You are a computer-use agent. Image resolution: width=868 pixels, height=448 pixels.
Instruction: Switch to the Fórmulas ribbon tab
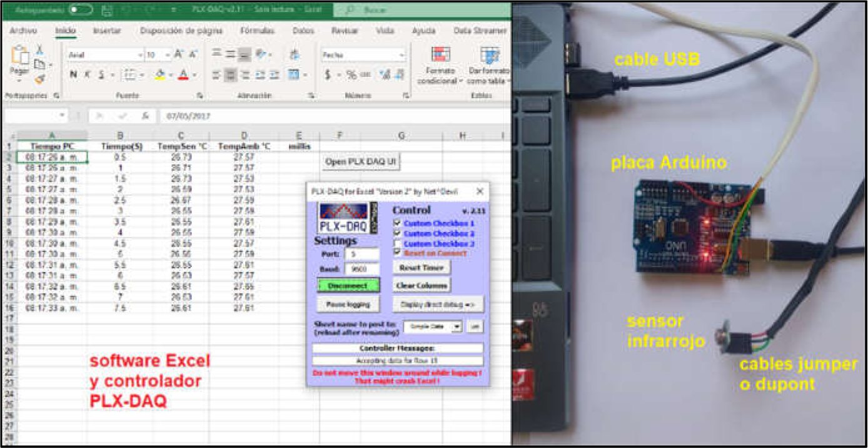[x=257, y=31]
